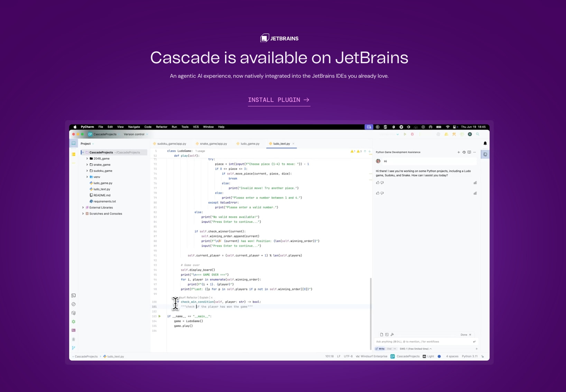Click the Python 3.11 interpreter status item
This screenshot has height=392, width=566.
tap(470, 356)
